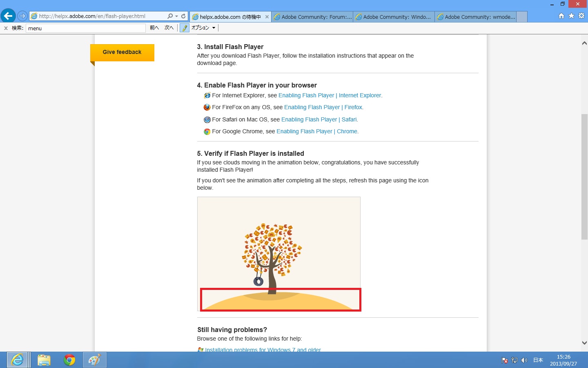The height and width of the screenshot is (368, 588).
Task: Switch to the Adobe Community: Forum tab
Action: (x=312, y=17)
